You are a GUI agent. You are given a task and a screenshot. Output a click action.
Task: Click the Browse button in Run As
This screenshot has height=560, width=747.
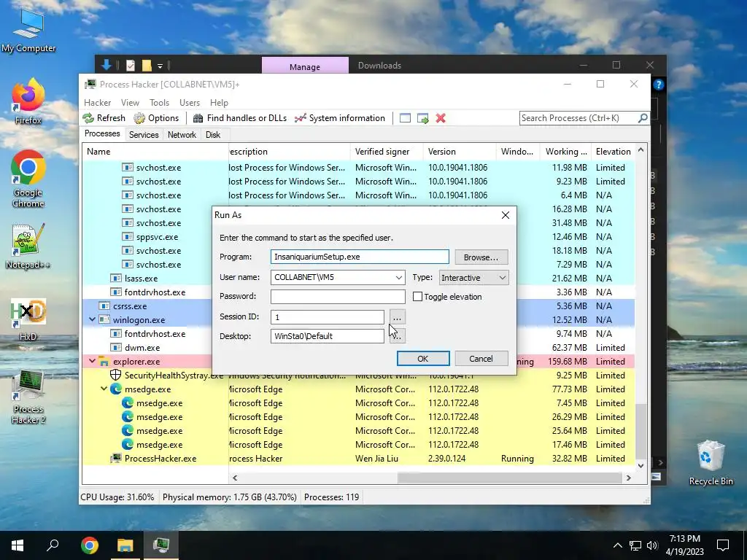tap(481, 257)
